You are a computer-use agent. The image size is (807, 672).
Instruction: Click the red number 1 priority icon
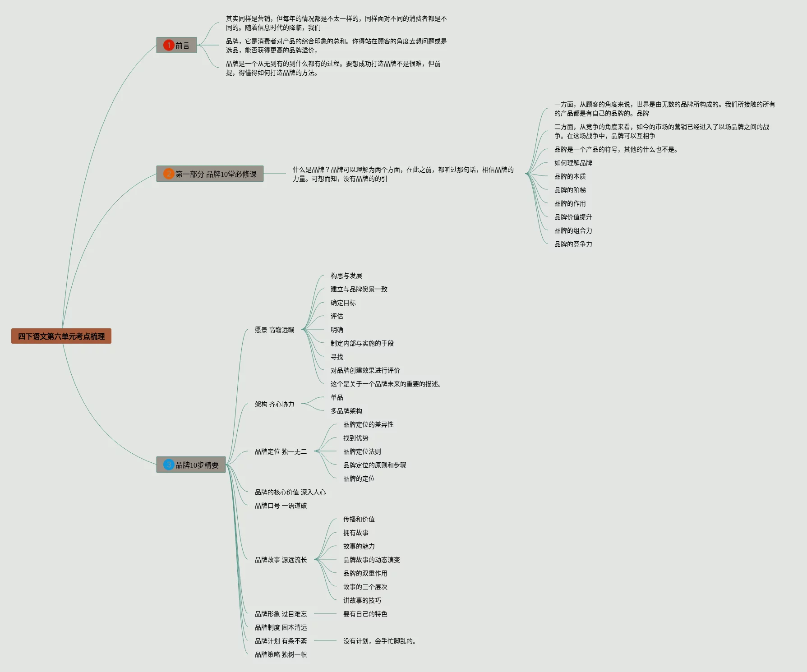169,45
